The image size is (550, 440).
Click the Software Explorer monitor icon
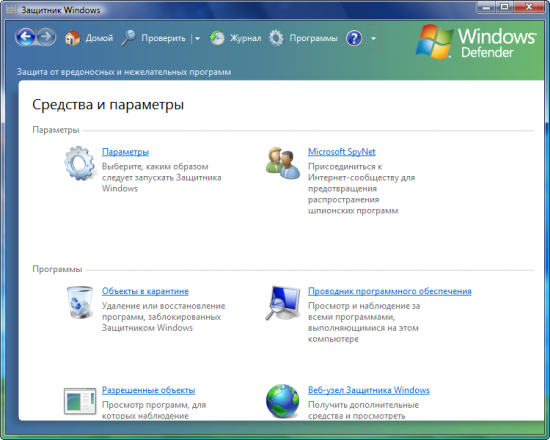tap(283, 303)
